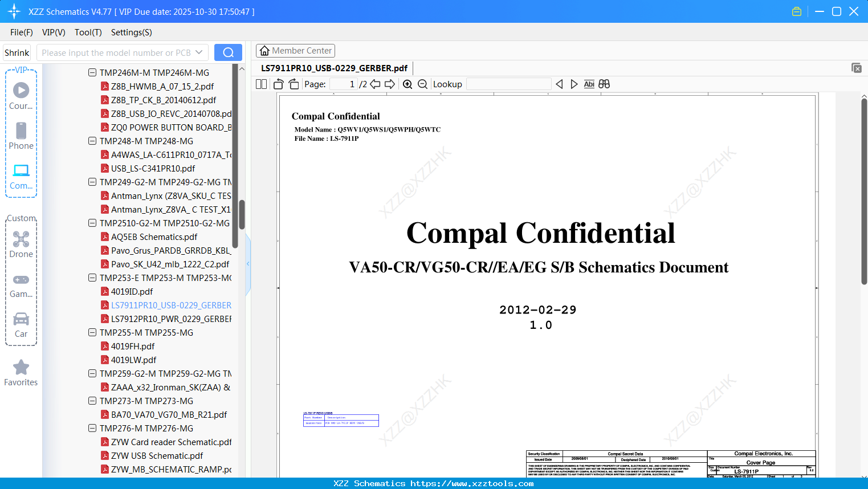This screenshot has width=868, height=489.
Task: Collapse the TMP253-E TMP253-M group
Action: [x=92, y=278]
